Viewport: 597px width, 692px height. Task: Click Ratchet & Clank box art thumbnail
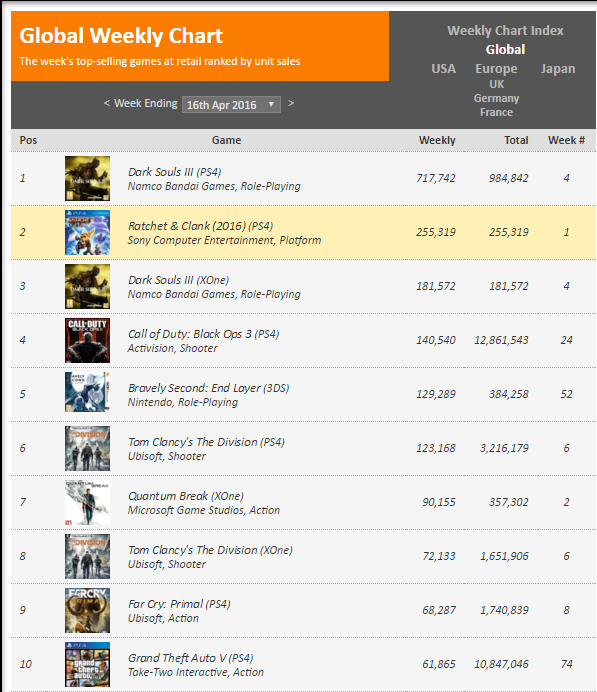(x=87, y=233)
